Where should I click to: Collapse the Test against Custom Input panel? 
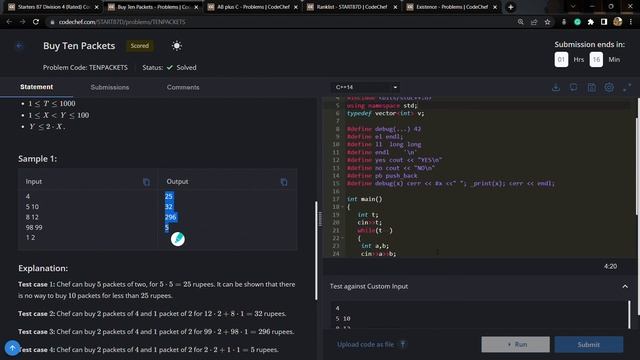625,287
